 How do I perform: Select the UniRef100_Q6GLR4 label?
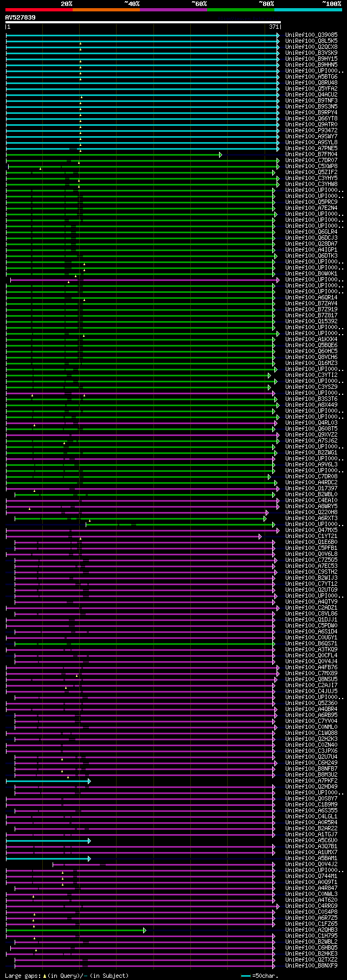(311, 232)
